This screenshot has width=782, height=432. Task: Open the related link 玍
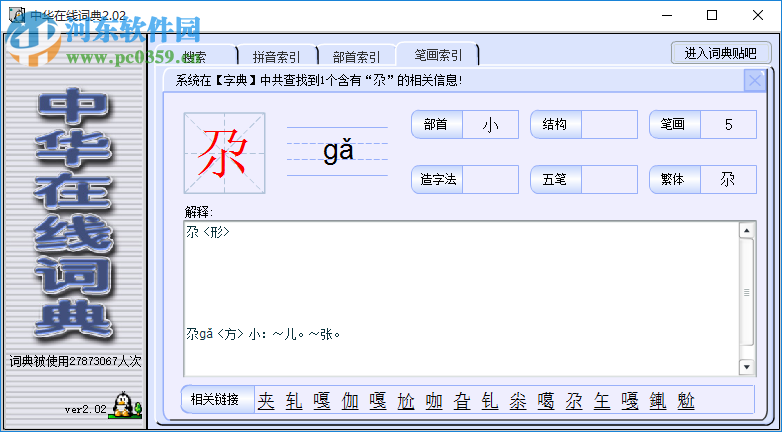[602, 401]
